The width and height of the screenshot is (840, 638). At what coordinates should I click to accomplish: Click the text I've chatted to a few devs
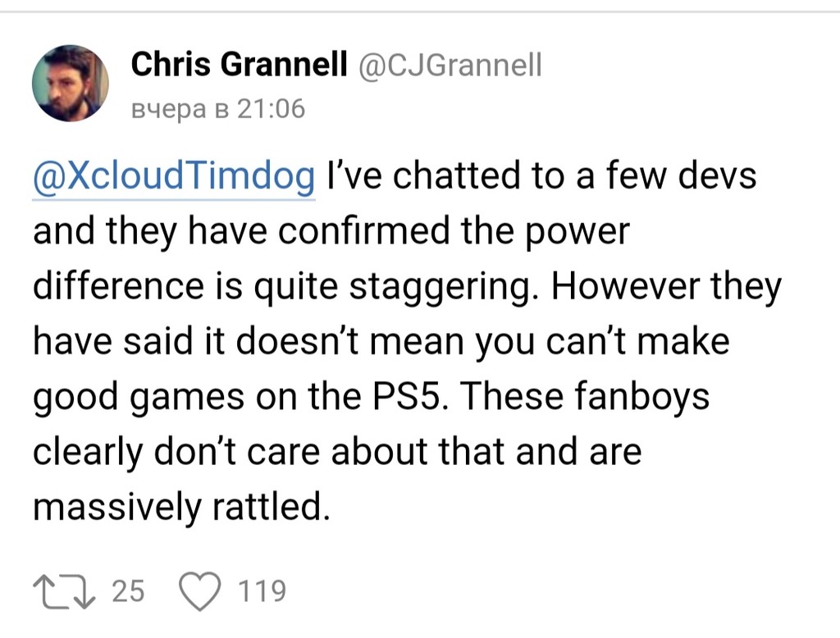[x=541, y=175]
